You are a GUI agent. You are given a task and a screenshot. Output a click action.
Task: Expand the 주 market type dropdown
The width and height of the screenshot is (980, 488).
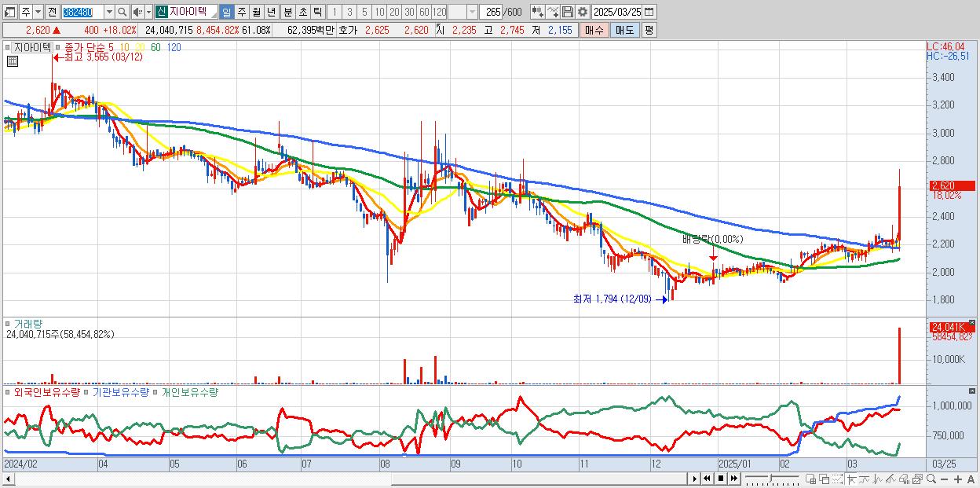point(38,12)
